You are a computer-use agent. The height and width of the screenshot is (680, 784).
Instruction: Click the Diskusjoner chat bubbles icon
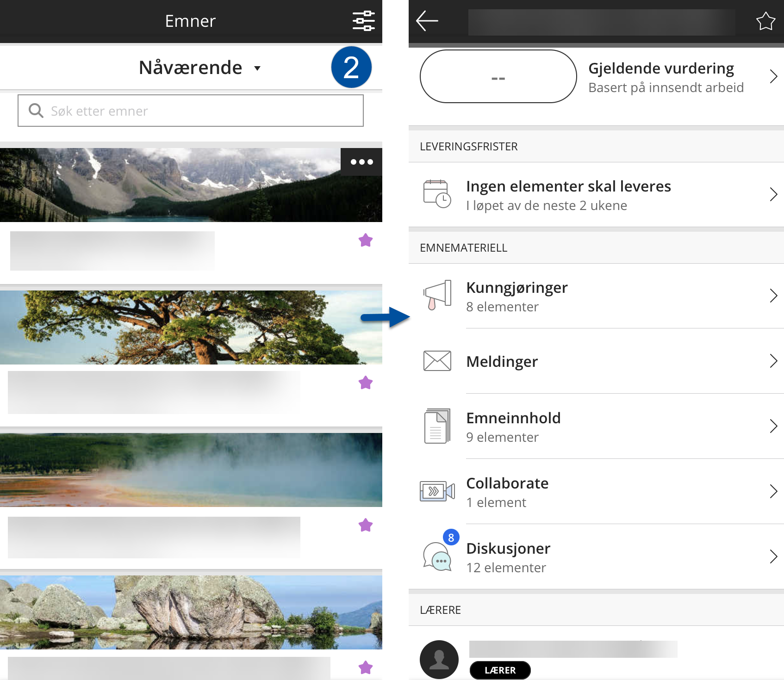pyautogui.click(x=437, y=556)
